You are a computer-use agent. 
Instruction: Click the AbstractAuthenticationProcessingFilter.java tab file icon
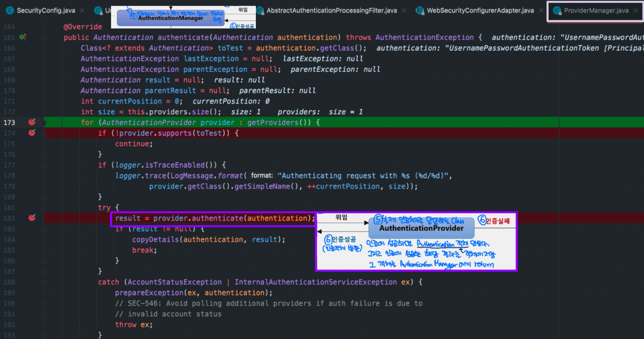(x=260, y=10)
